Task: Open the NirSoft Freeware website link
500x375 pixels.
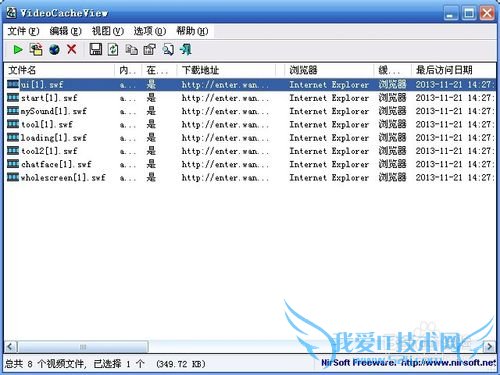Action: [408, 363]
